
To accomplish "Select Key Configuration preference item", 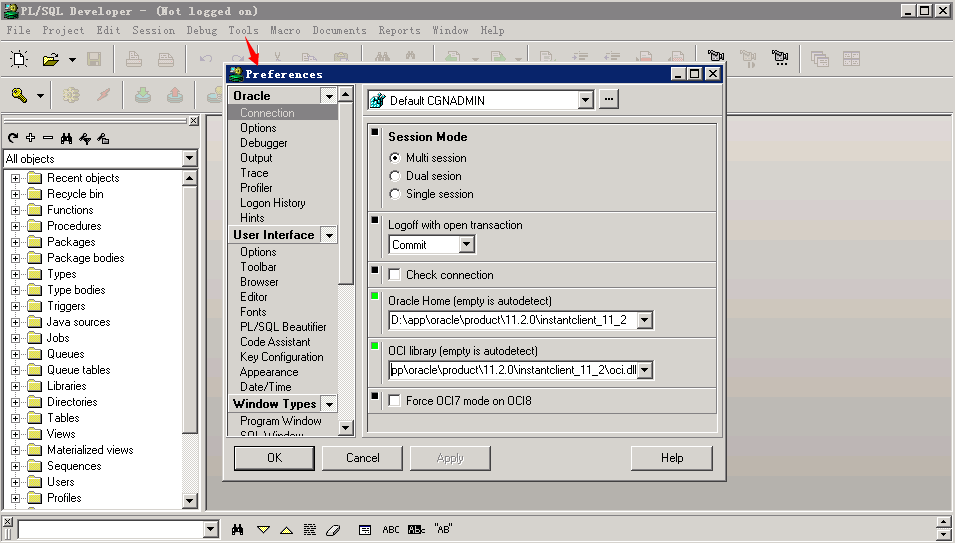I will click(x=281, y=357).
